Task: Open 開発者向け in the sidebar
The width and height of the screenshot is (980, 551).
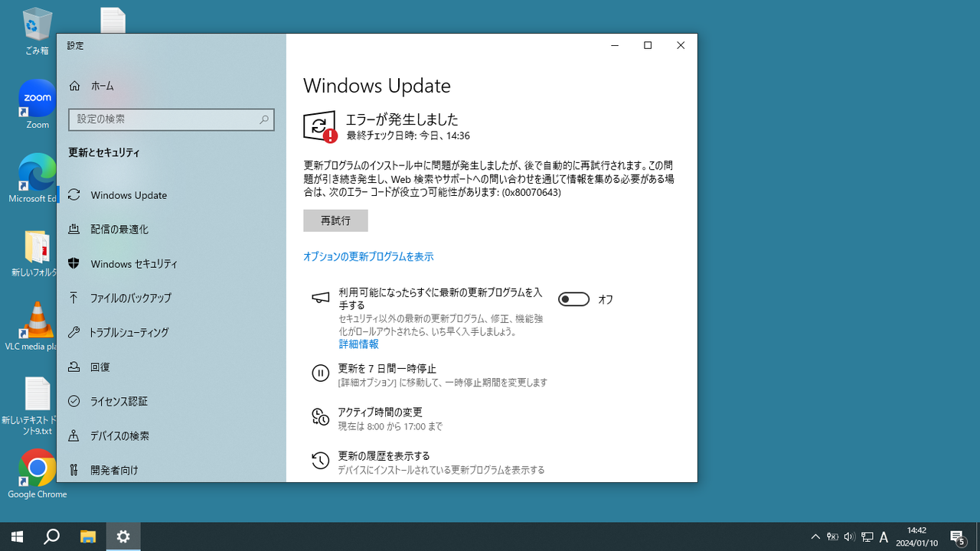Action: [x=171, y=470]
